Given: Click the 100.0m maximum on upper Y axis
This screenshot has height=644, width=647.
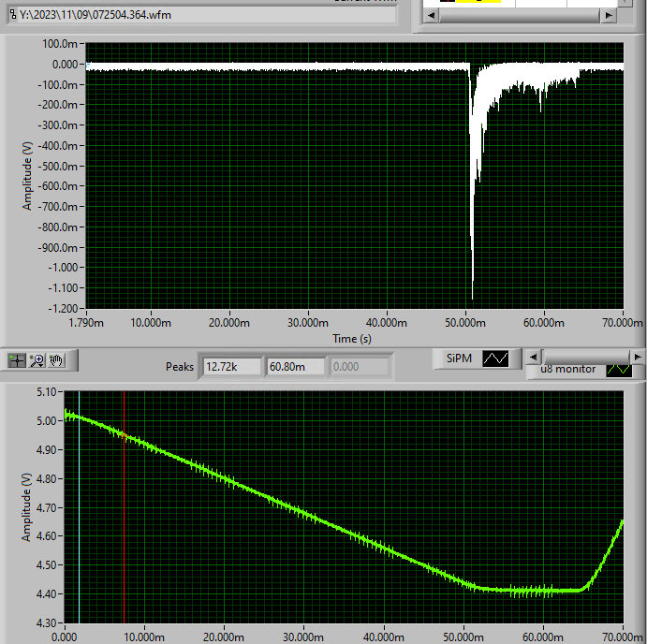Looking at the screenshot, I should 60,44.
